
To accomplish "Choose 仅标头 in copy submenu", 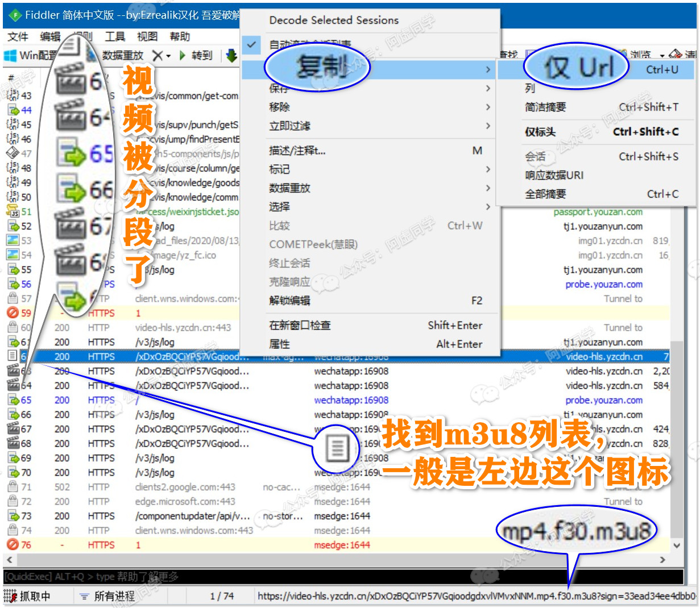I will [540, 132].
